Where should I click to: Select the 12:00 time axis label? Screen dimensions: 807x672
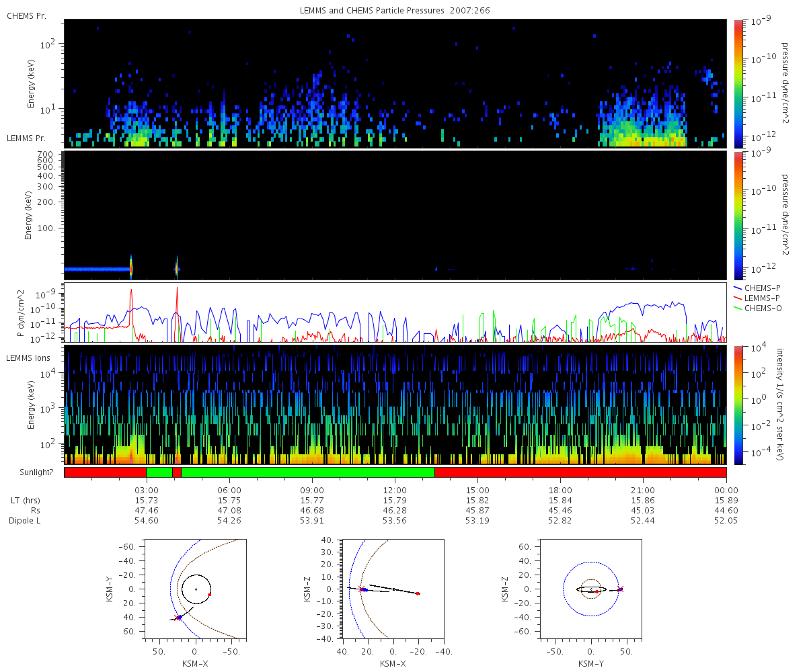[395, 491]
